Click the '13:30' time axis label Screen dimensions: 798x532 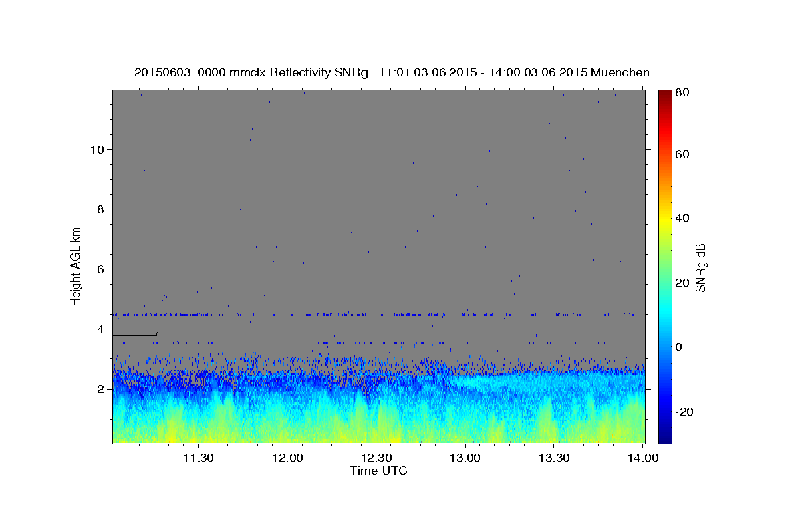554,458
